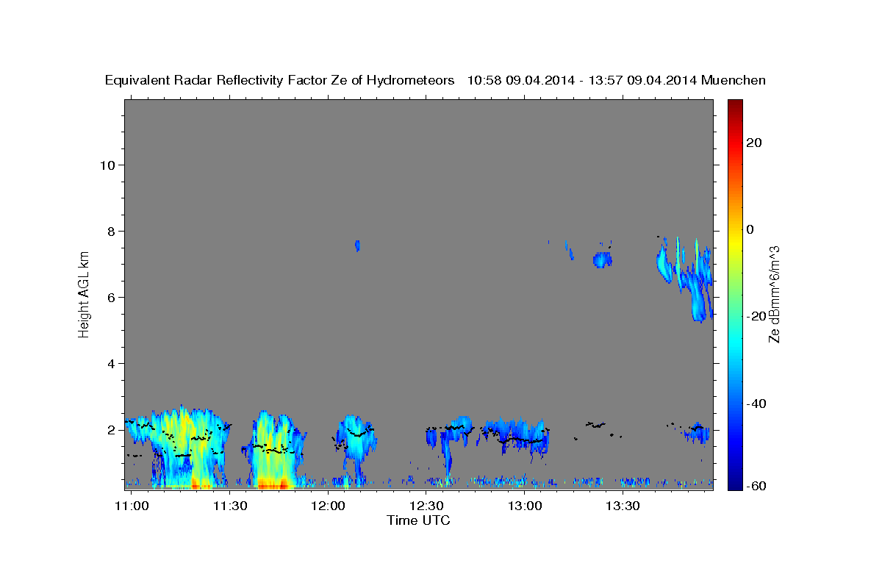
Task: Click the 11:30 time tick label
Action: click(229, 506)
